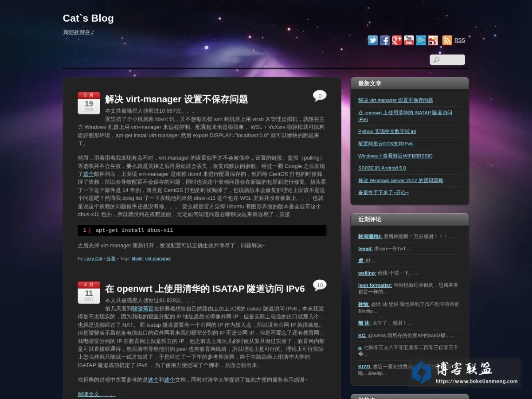The height and width of the screenshot is (399, 532).
Task: Open author link Lazy Cat
Action: click(93, 258)
